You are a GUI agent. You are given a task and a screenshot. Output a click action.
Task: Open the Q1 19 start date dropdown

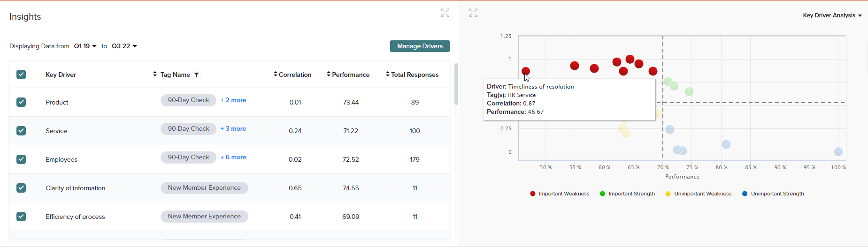coord(85,46)
